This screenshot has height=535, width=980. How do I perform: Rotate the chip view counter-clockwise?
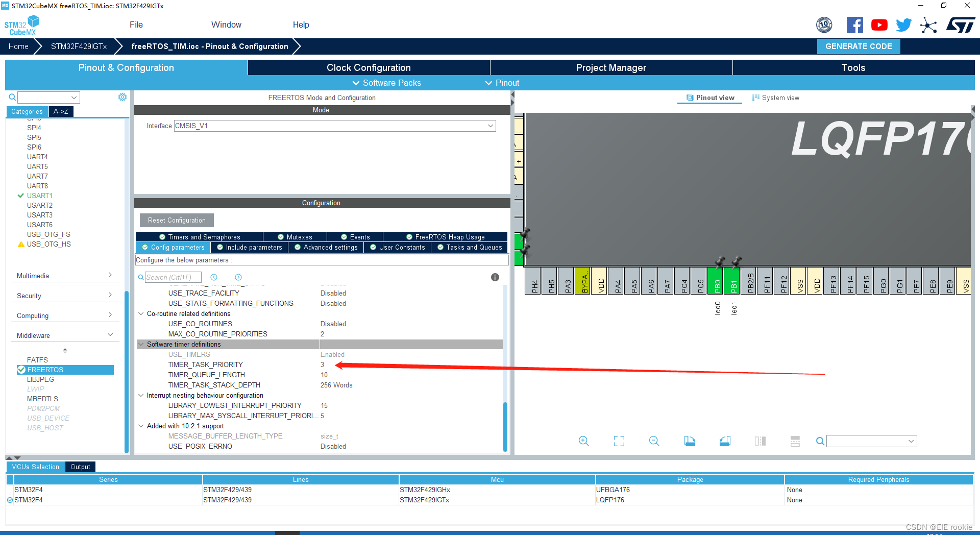click(725, 441)
